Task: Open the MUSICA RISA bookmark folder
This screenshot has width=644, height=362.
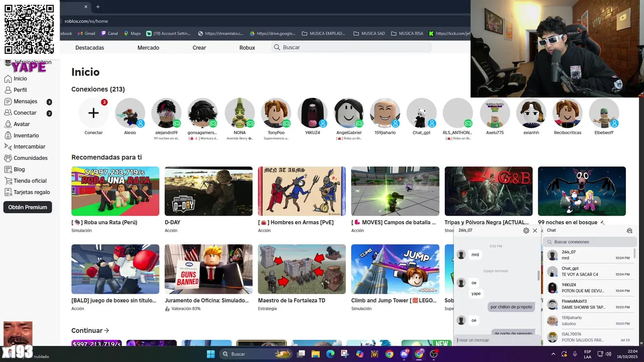Action: (x=407, y=34)
